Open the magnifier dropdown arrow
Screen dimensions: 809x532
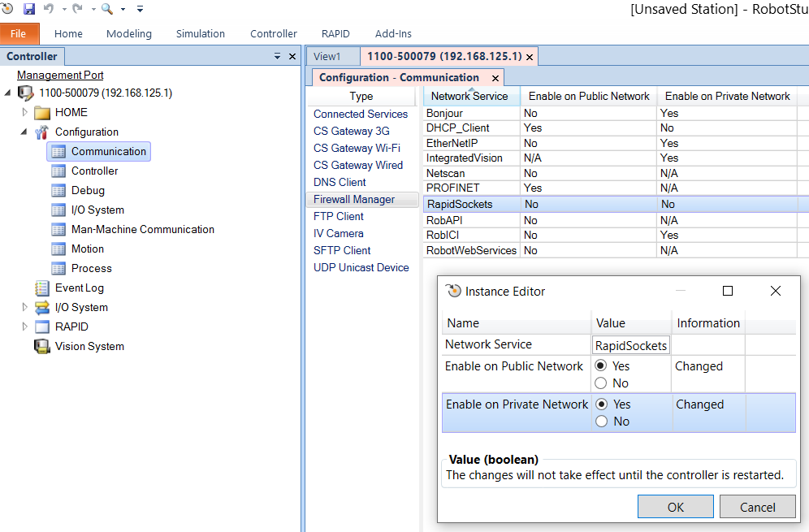click(123, 9)
